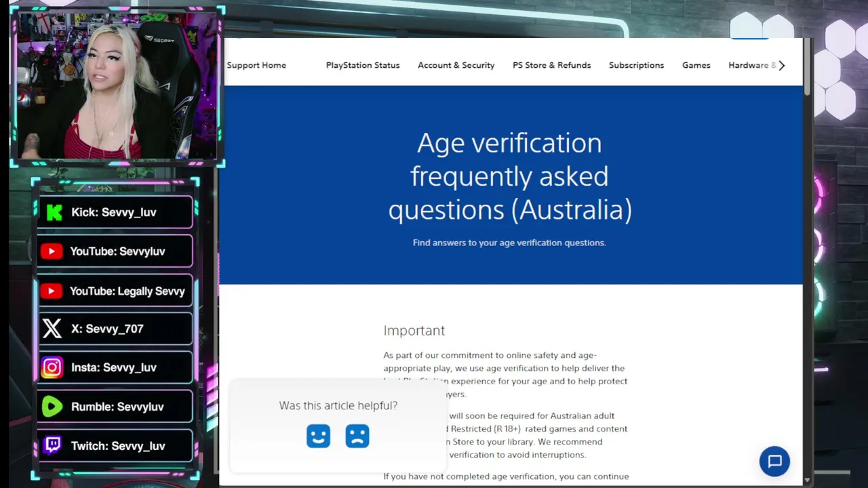Image resolution: width=868 pixels, height=488 pixels.
Task: Click the "Rumble: Sevvyluv" label
Action: point(117,407)
